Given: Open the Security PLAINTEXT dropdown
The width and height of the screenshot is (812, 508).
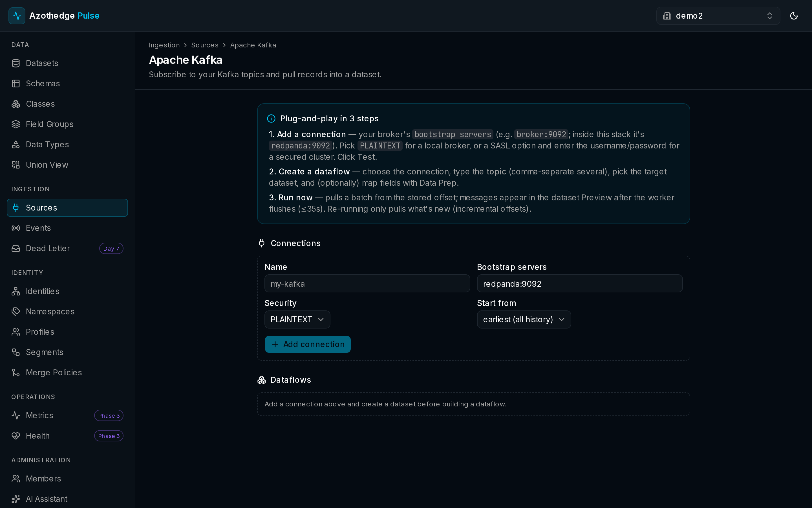Looking at the screenshot, I should coord(297,319).
